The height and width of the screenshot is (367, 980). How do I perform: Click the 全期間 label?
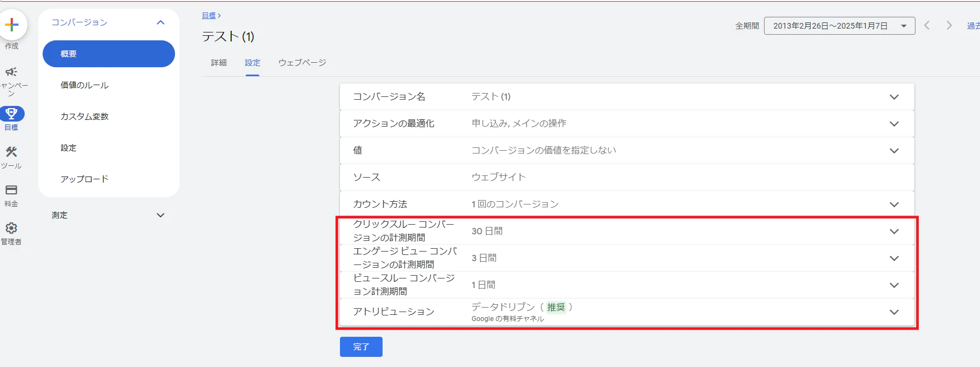[x=747, y=26]
